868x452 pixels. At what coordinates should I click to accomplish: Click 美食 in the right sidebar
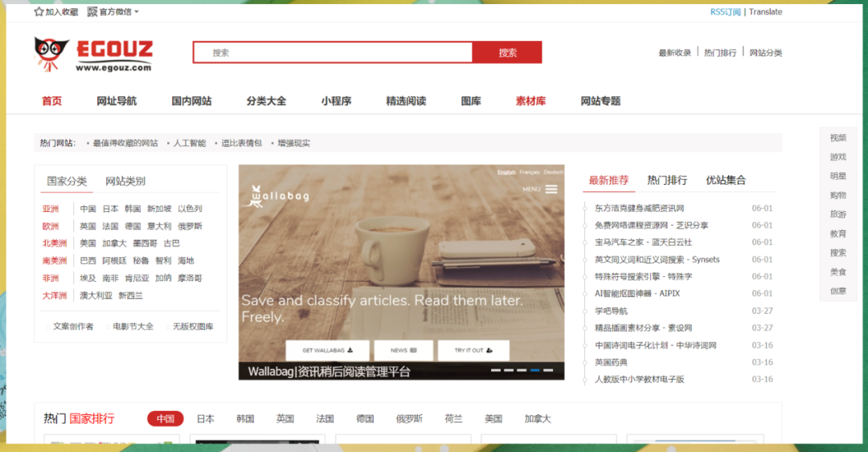coord(838,272)
